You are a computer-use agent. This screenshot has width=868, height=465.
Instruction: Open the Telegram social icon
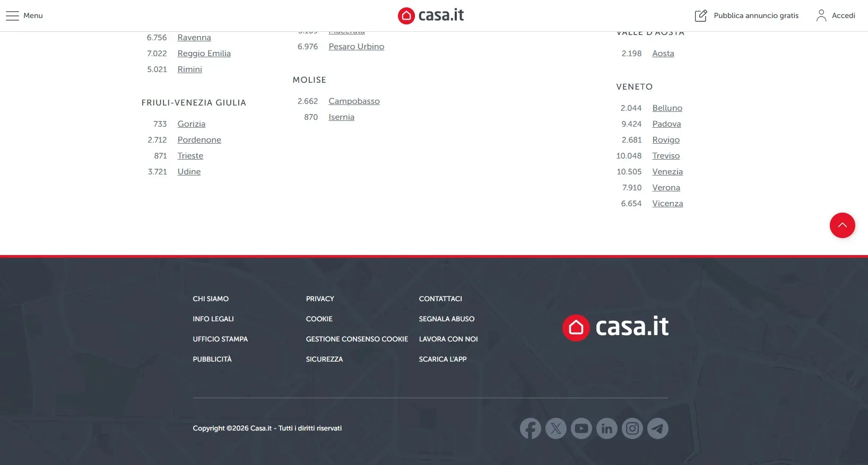[657, 428]
